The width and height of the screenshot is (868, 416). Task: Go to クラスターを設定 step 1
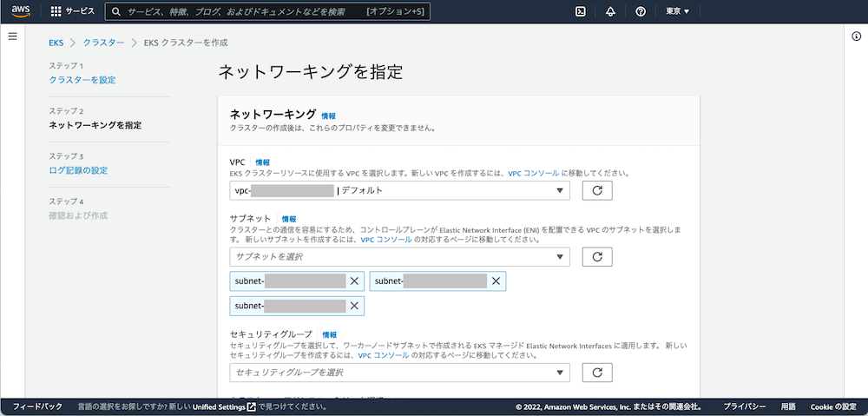(x=82, y=80)
